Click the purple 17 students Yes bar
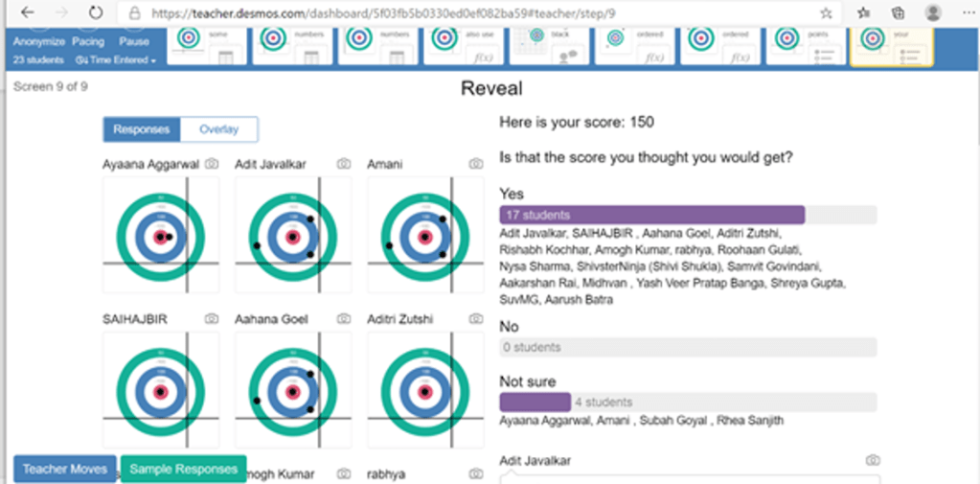The width and height of the screenshot is (980, 484). click(651, 216)
